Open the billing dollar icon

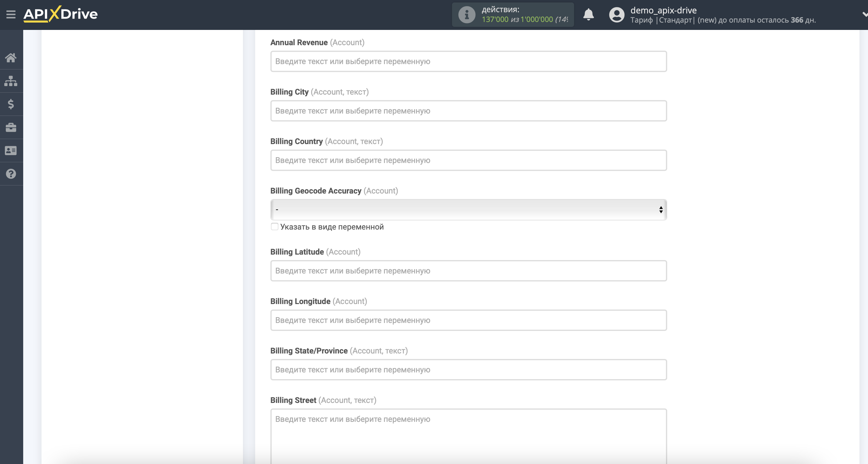[11, 104]
